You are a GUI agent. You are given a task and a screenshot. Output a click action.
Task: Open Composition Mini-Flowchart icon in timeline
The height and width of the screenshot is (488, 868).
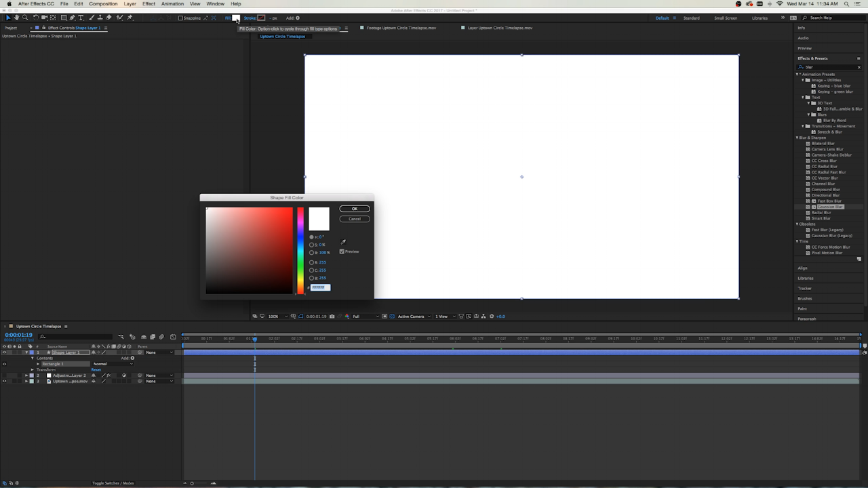coord(121,337)
